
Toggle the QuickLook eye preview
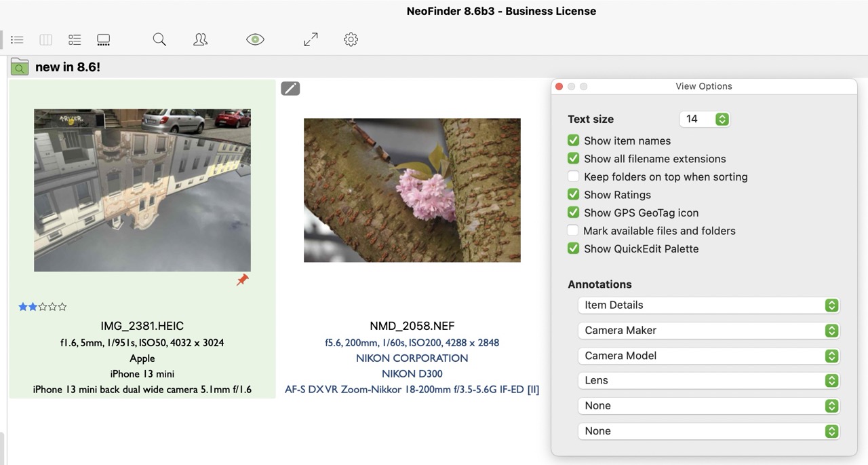point(255,39)
